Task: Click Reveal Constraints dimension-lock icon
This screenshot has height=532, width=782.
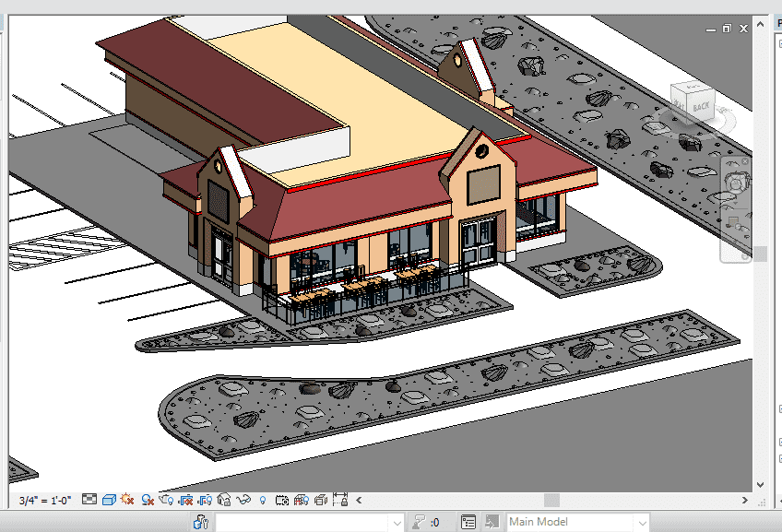Action: pos(340,500)
